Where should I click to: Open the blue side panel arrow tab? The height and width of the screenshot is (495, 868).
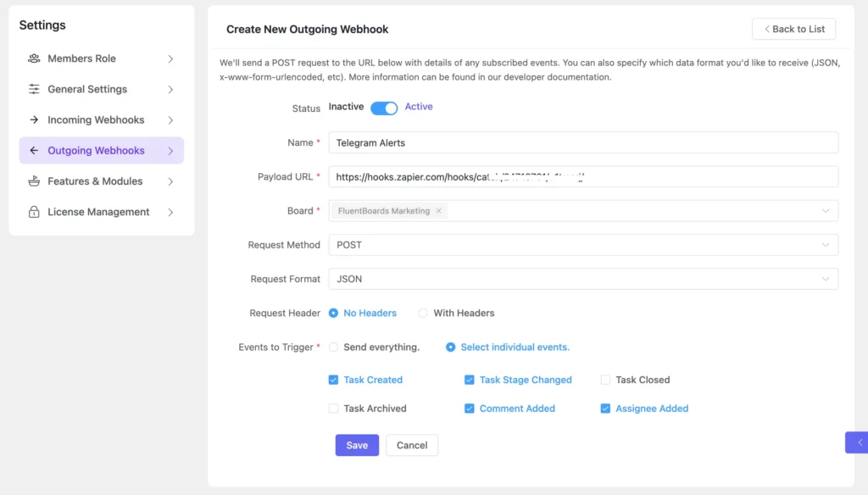click(858, 442)
